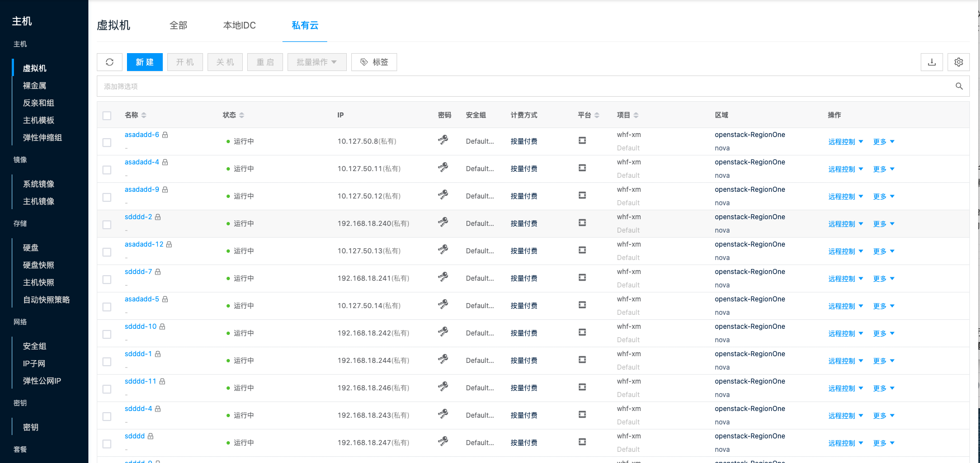Expand 更多 dropdown for asadadd-5
Screen dimensions: 980x463
coord(884,306)
